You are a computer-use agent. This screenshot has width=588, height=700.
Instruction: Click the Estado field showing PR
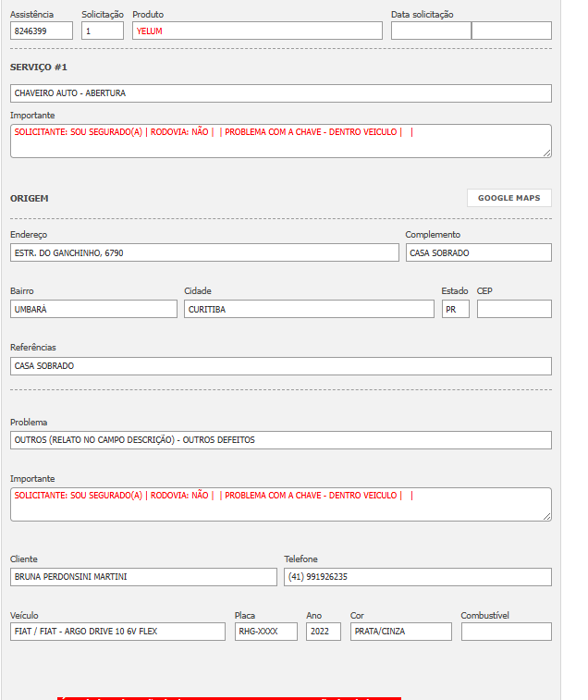coord(455,309)
